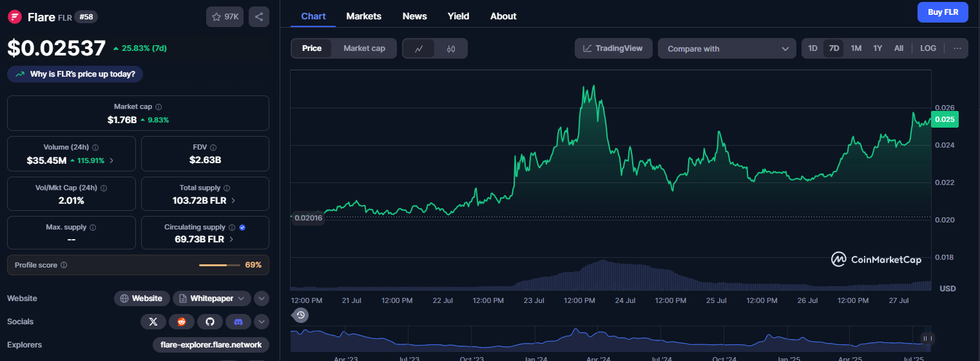Select the 7D time range
This screenshot has height=361, width=980.
[x=834, y=48]
